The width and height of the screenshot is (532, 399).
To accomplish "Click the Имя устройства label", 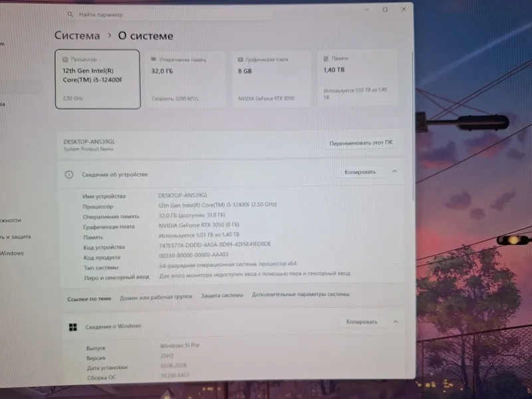I will coord(104,196).
